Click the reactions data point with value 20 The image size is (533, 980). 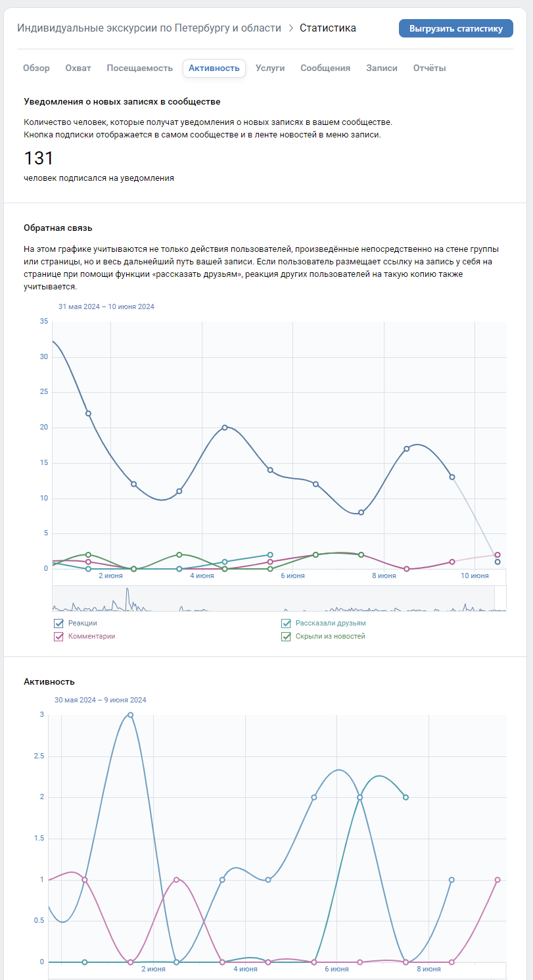tap(225, 428)
